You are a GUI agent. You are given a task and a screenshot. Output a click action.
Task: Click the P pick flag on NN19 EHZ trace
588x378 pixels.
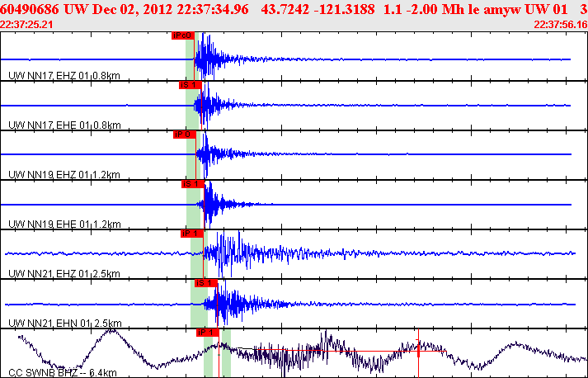183,134
